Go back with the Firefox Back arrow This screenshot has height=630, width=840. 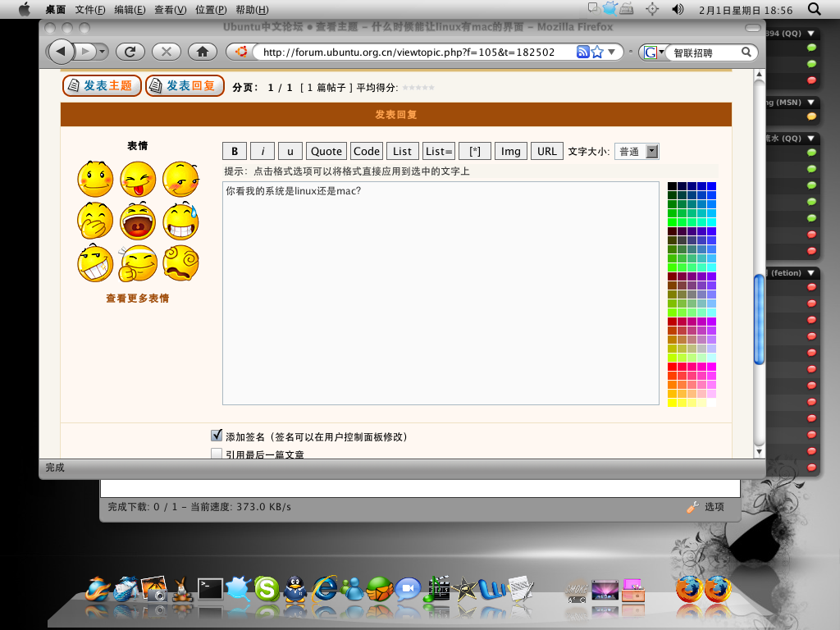point(61,52)
